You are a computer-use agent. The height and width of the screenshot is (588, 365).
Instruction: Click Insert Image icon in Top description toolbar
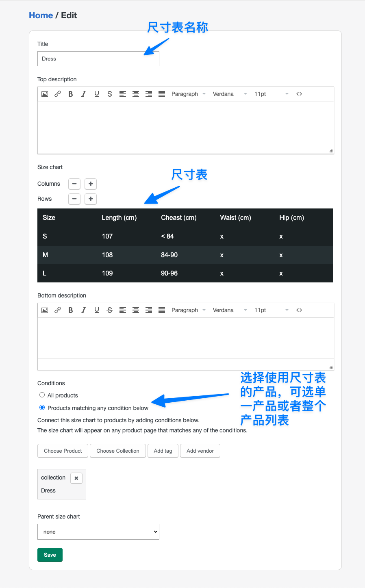(45, 94)
